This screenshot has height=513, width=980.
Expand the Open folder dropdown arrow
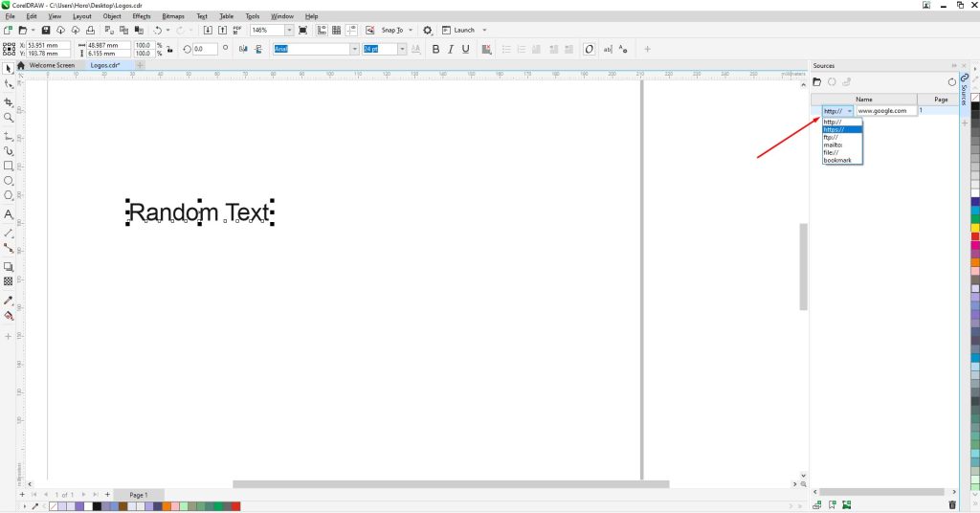click(33, 30)
